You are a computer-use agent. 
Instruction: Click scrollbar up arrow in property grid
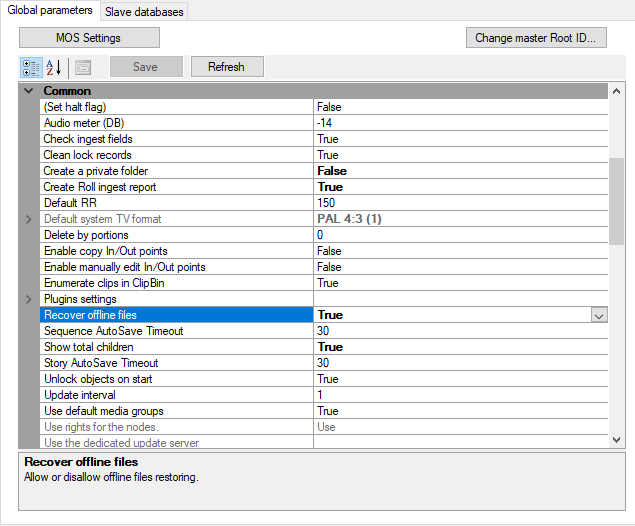pos(616,92)
